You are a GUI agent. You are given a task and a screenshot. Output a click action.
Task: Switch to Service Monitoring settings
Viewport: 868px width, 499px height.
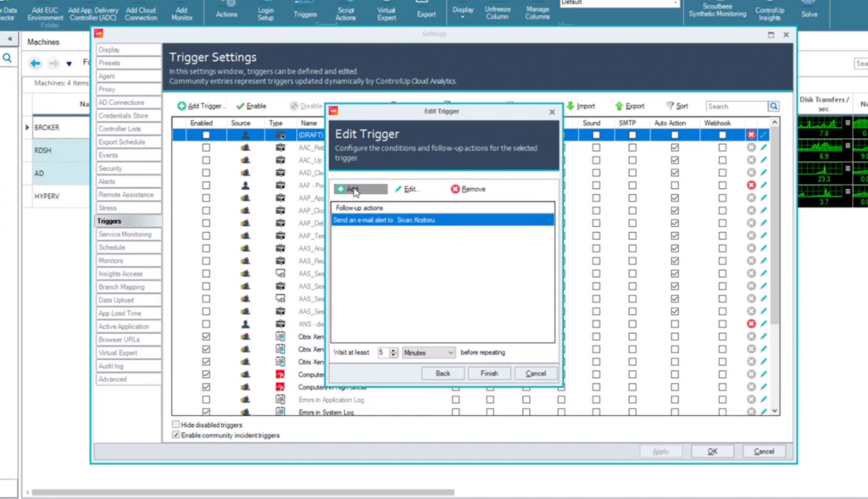click(x=128, y=235)
